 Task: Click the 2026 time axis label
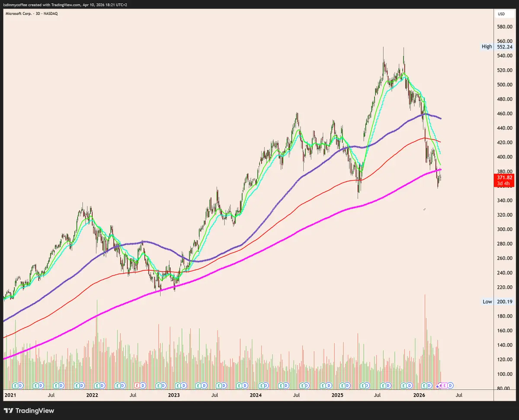[420, 395]
